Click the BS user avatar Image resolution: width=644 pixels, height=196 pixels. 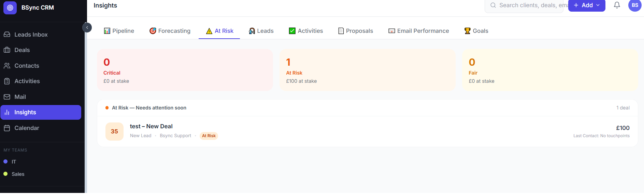click(x=635, y=5)
